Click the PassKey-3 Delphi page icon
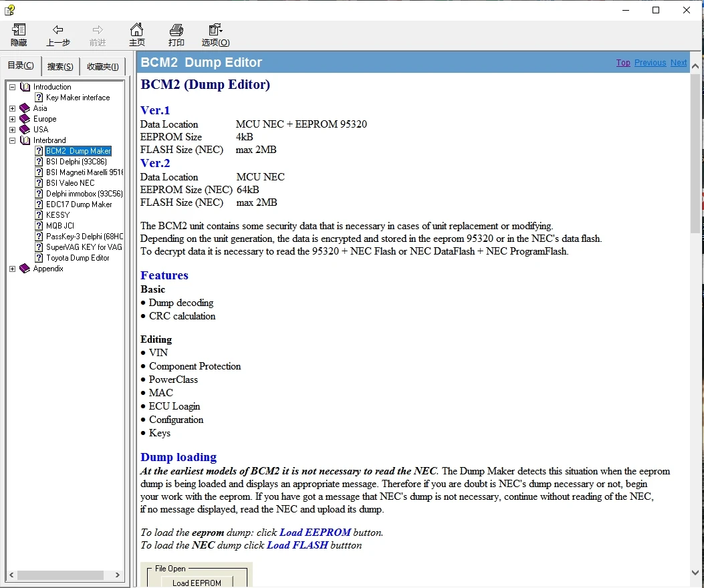The width and height of the screenshot is (704, 588). pos(39,236)
